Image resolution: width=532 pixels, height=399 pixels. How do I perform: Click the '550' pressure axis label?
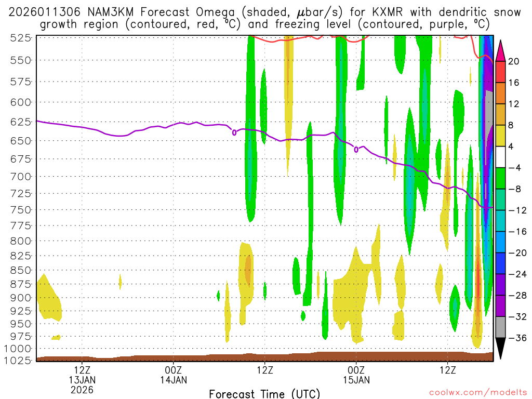coord(21,60)
